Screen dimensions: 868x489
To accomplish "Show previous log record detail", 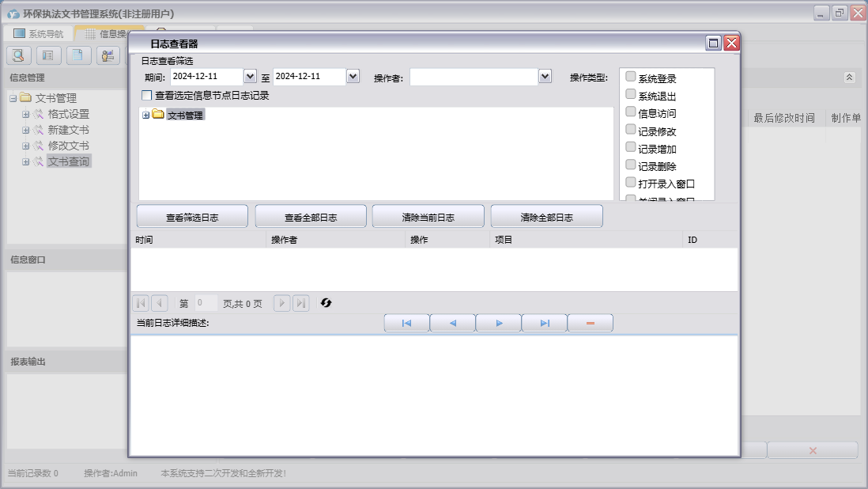I will pos(453,323).
